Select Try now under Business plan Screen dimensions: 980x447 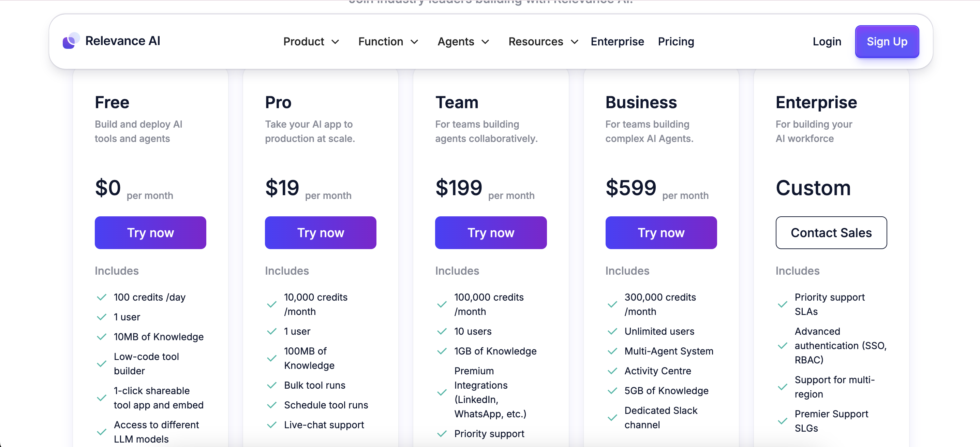tap(661, 233)
